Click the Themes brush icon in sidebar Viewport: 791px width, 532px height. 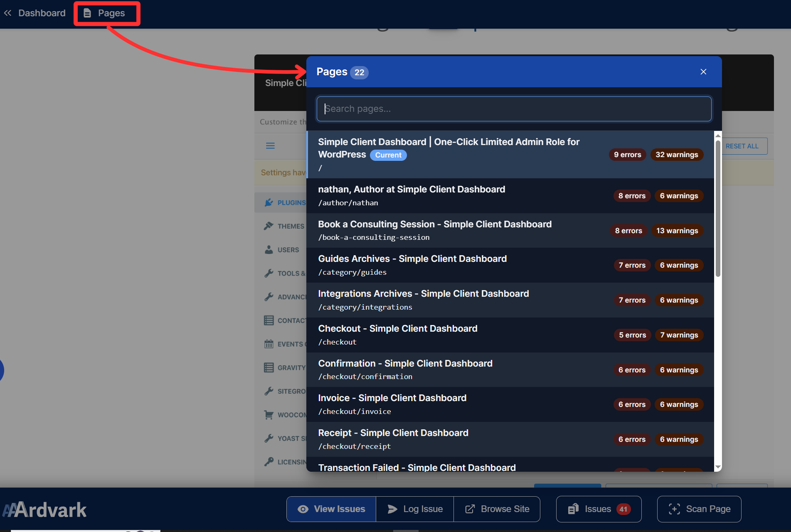click(269, 226)
